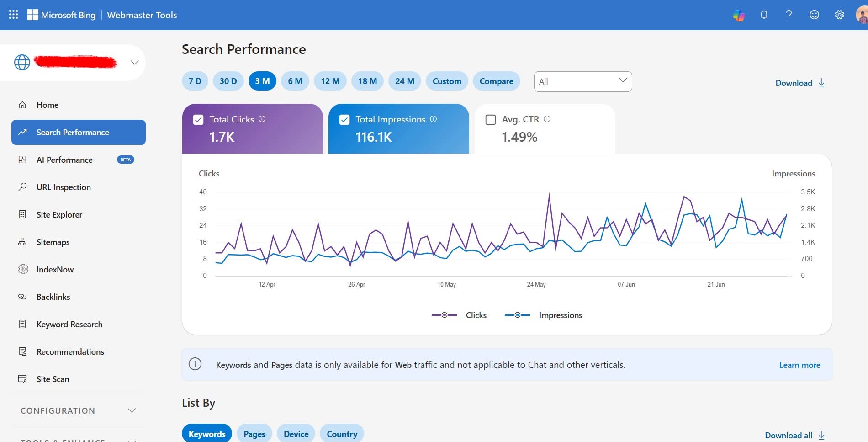This screenshot has height=442, width=868.
Task: Click the site globe icon
Action: click(x=22, y=62)
